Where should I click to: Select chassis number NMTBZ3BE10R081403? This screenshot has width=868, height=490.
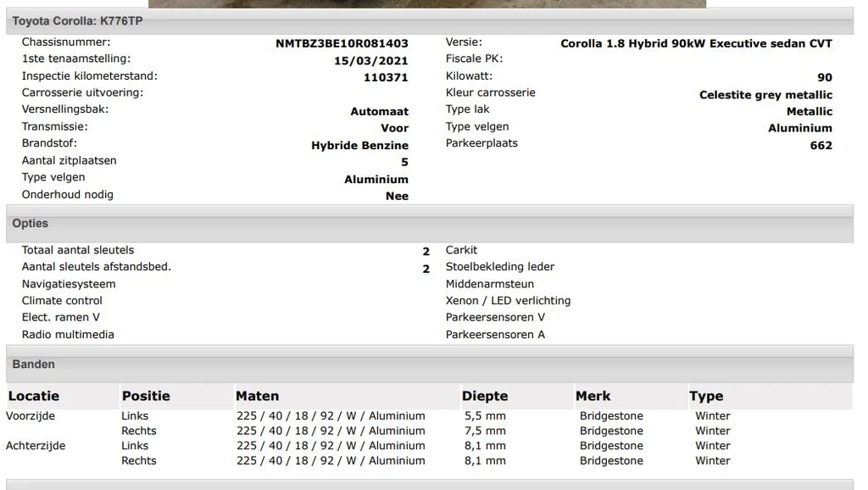point(342,43)
